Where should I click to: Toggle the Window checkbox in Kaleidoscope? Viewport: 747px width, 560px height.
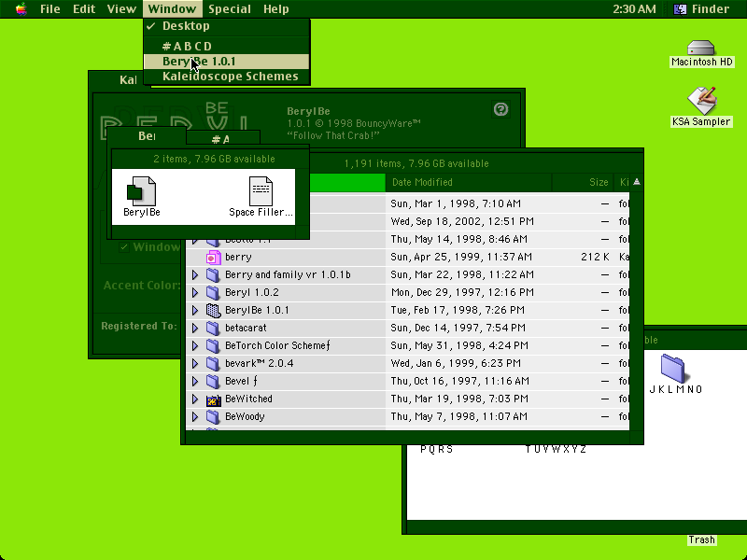[124, 246]
